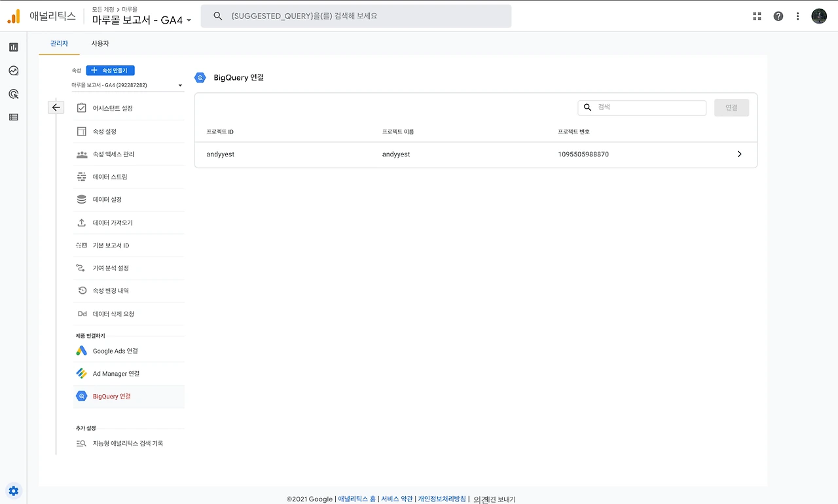Switch to the 관리자 tab

59,43
